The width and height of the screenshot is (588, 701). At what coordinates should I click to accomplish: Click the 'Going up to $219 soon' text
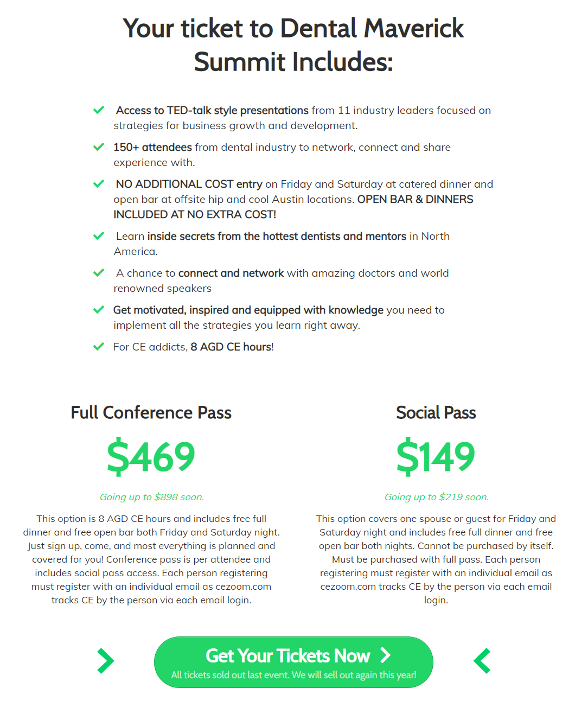point(437,497)
